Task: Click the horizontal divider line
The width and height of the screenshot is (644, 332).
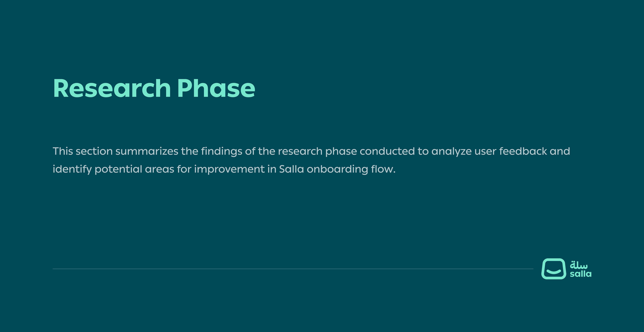Action: point(292,269)
